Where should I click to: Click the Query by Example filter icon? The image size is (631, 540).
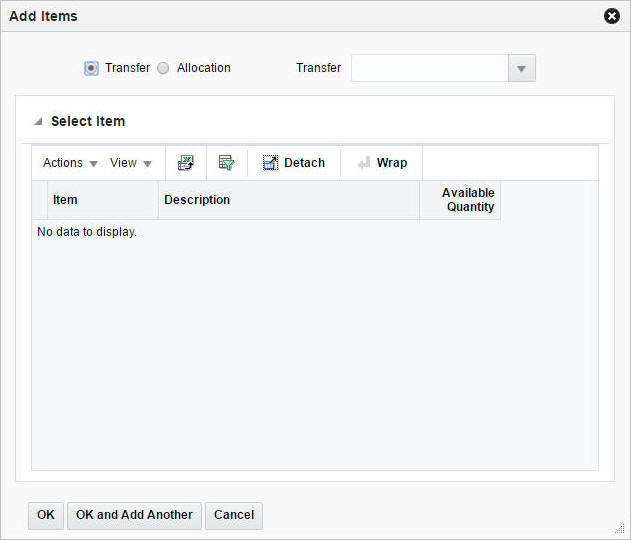point(227,163)
